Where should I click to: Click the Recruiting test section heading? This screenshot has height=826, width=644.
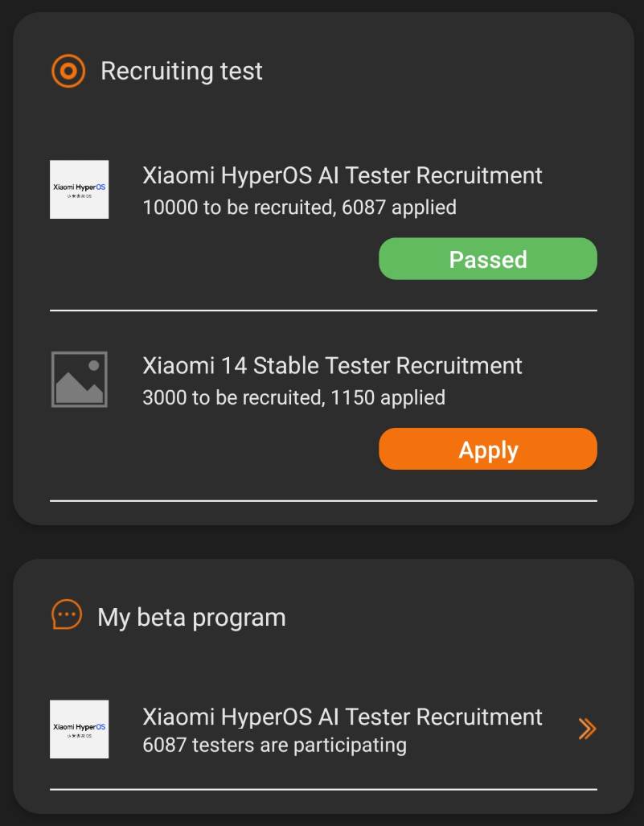pyautogui.click(x=182, y=71)
